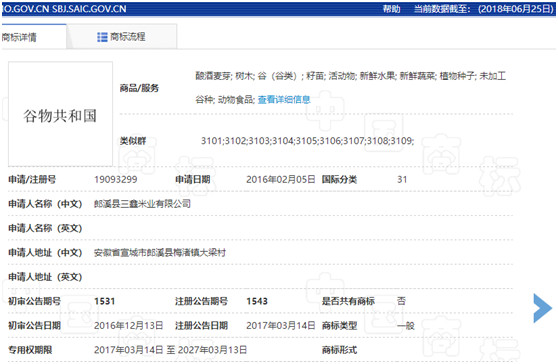Click the 初审公告期号 label

point(35,301)
